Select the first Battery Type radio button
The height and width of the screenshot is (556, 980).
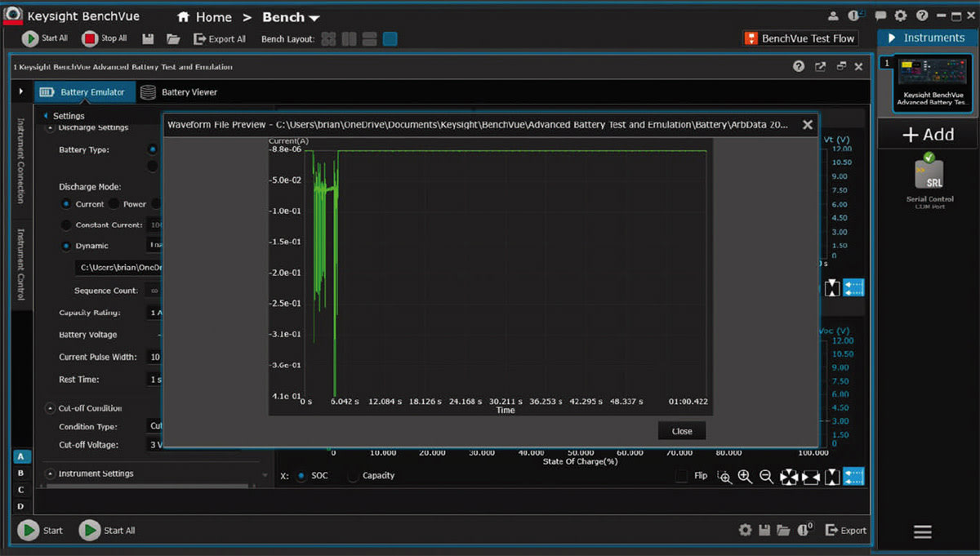coord(152,149)
